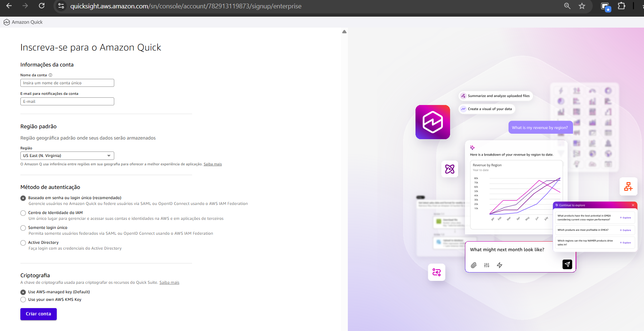This screenshot has width=644, height=331.
Task: Click the atom-shaped icon tile
Action: tap(450, 169)
